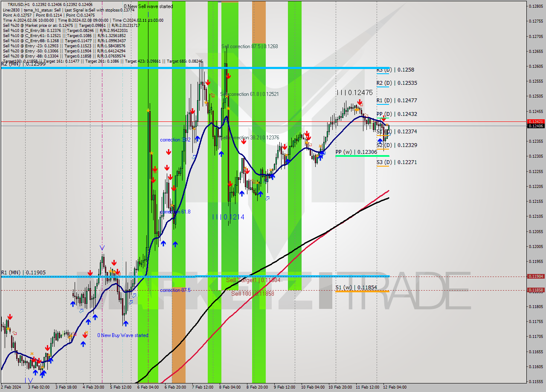
Task: Select the 'PP (w) | 0.12306' weekly pivot label
Action: (x=356, y=152)
